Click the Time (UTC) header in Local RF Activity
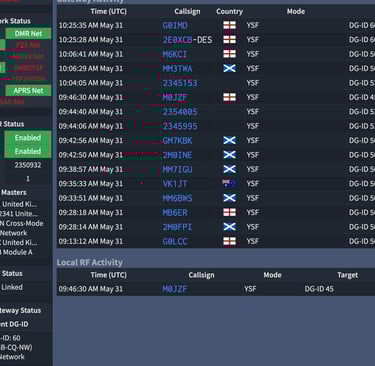This screenshot has height=366, width=375. pos(109,275)
